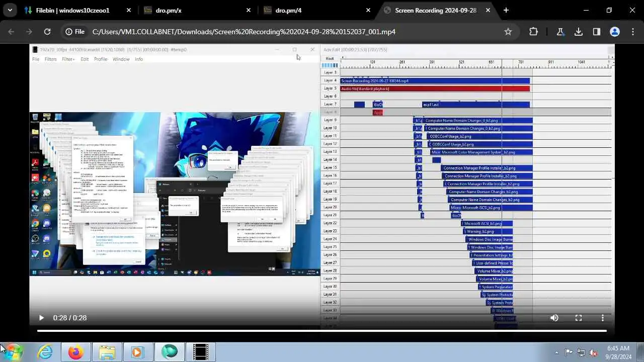Launch Internet Explorer from the taskbar
The width and height of the screenshot is (644, 362).
click(x=45, y=352)
